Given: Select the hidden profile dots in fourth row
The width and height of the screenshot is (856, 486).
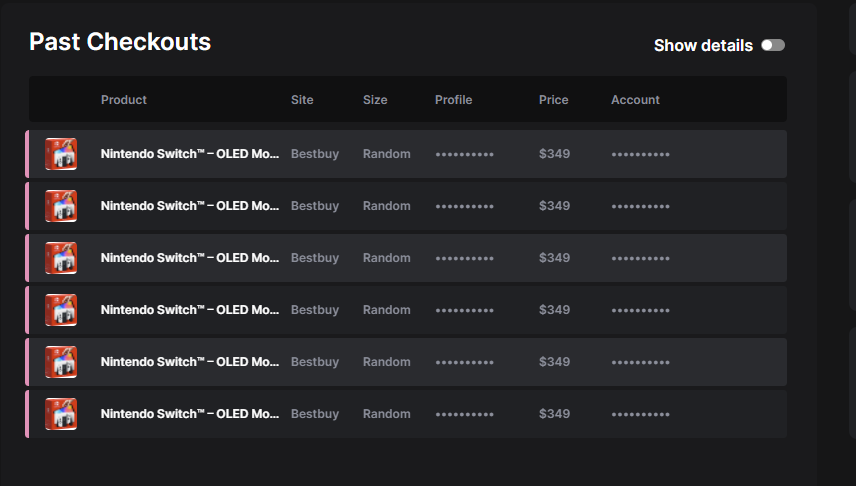Looking at the screenshot, I should [465, 310].
